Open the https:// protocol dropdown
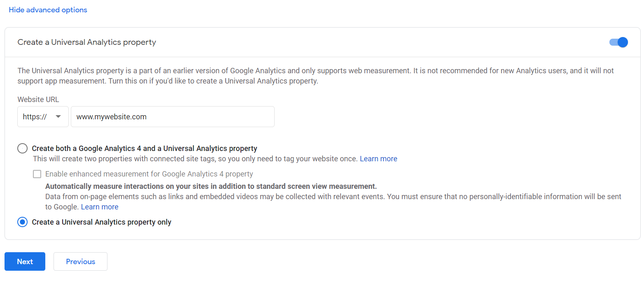This screenshot has height=281, width=644. [43, 117]
